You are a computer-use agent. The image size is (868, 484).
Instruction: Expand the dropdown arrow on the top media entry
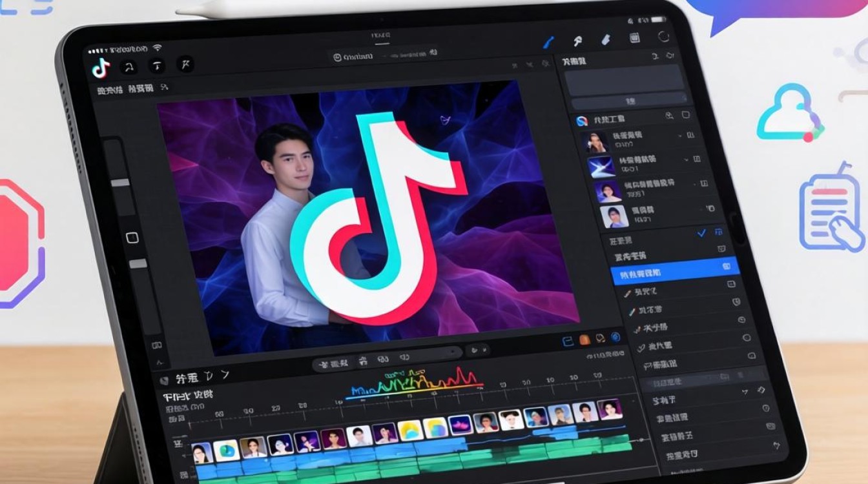click(681, 136)
